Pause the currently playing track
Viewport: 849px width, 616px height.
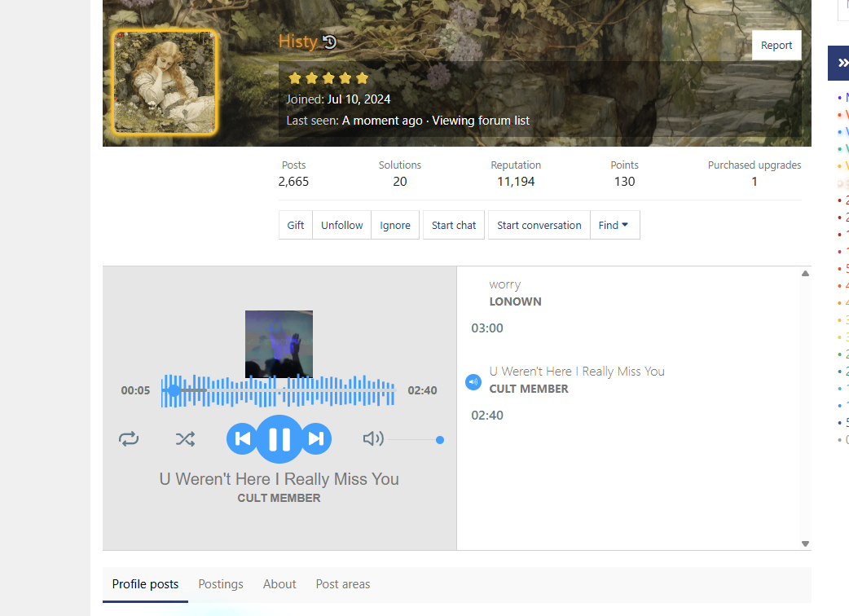click(x=279, y=439)
